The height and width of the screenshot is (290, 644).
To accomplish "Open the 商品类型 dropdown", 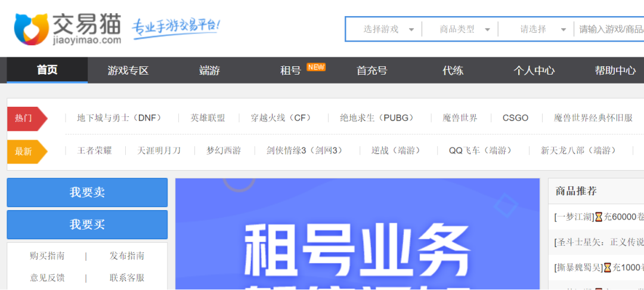I will (x=465, y=30).
